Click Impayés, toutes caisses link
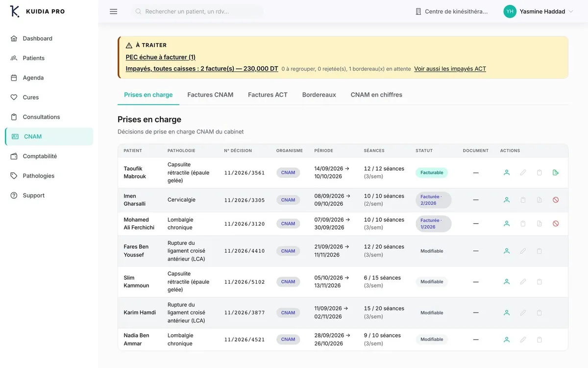The image size is (588, 368). click(x=202, y=69)
